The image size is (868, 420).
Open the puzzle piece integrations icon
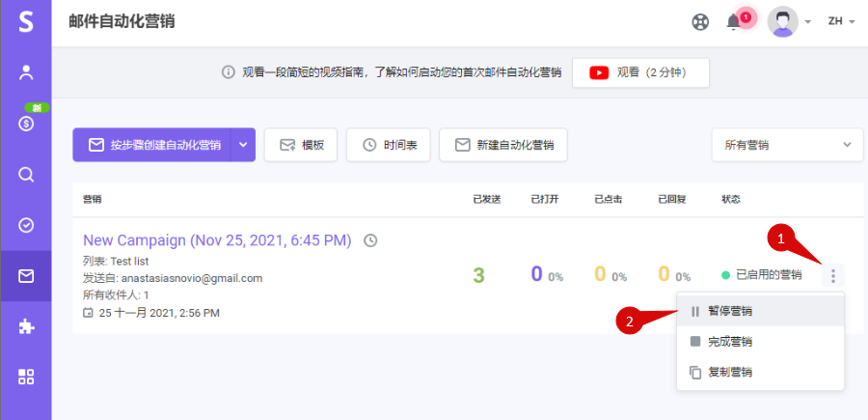click(x=26, y=327)
